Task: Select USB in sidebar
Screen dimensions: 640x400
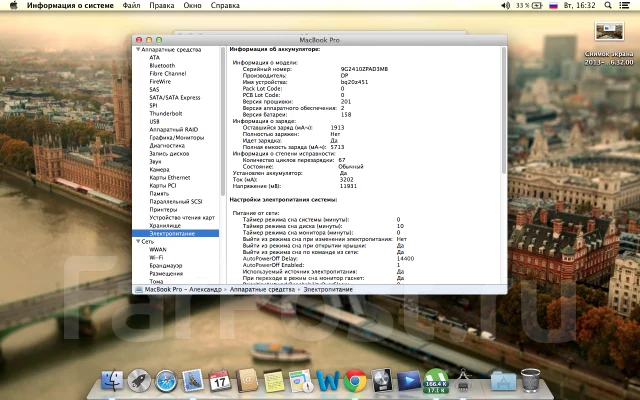Action: pyautogui.click(x=154, y=121)
